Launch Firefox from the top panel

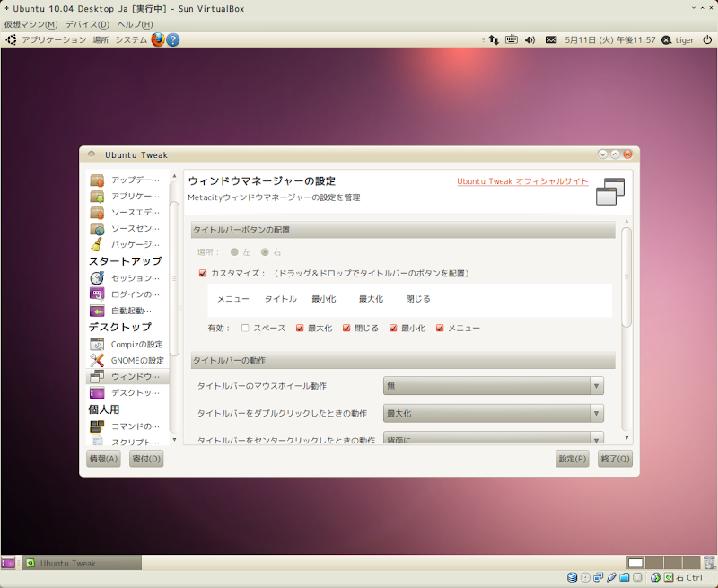pos(158,39)
